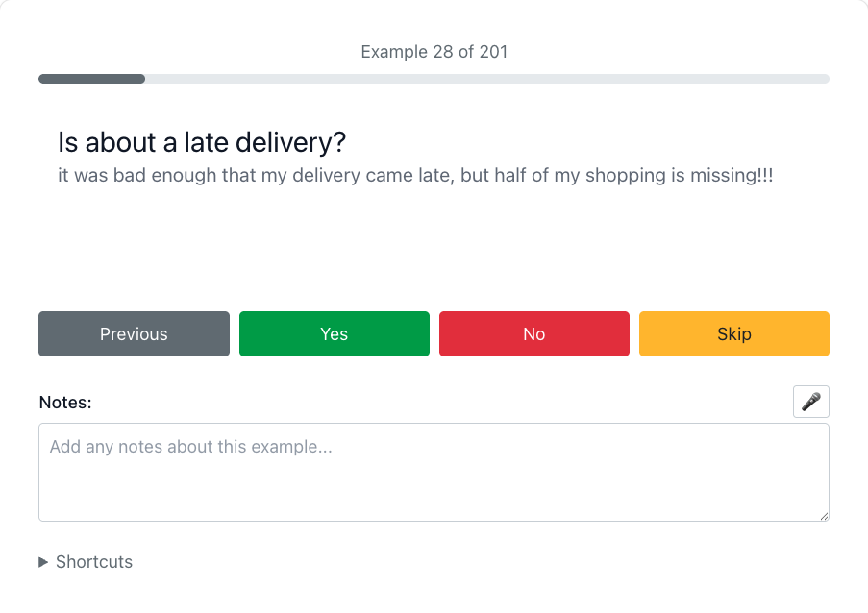Click the customer complaint sentence text
868x613 pixels.
point(415,176)
